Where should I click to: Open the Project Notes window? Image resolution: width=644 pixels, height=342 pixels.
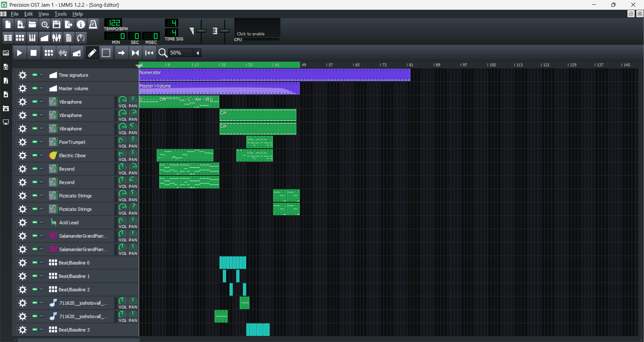[x=69, y=38]
